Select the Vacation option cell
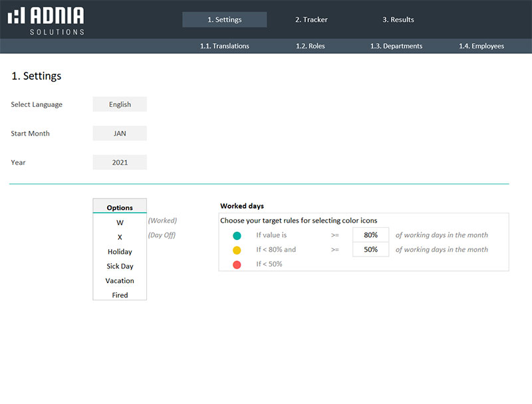The width and height of the screenshot is (532, 404). 120,281
